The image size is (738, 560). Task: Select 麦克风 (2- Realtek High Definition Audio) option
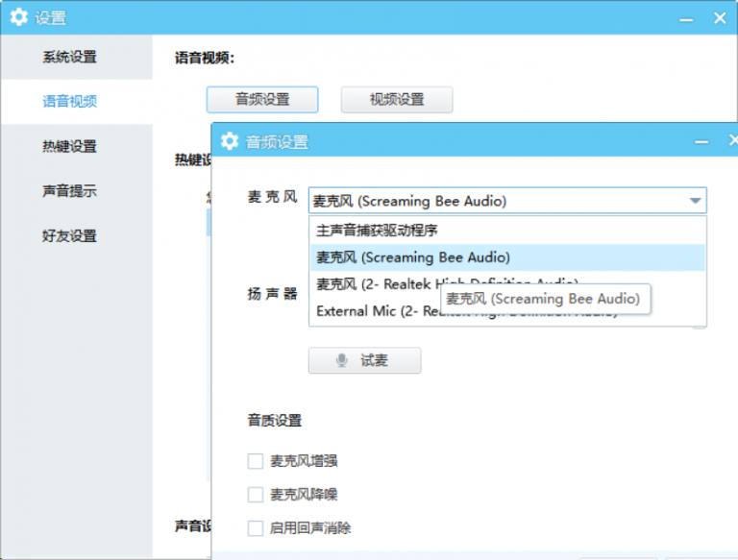point(375,284)
